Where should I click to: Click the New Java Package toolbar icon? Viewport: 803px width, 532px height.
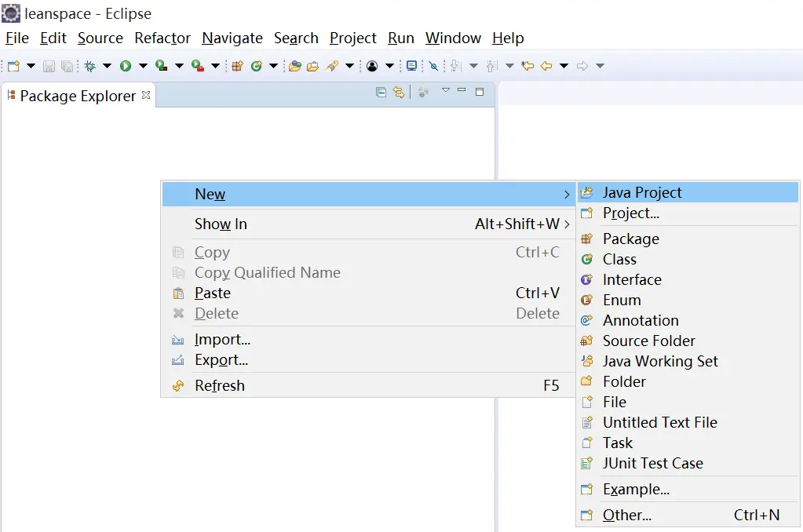click(237, 66)
